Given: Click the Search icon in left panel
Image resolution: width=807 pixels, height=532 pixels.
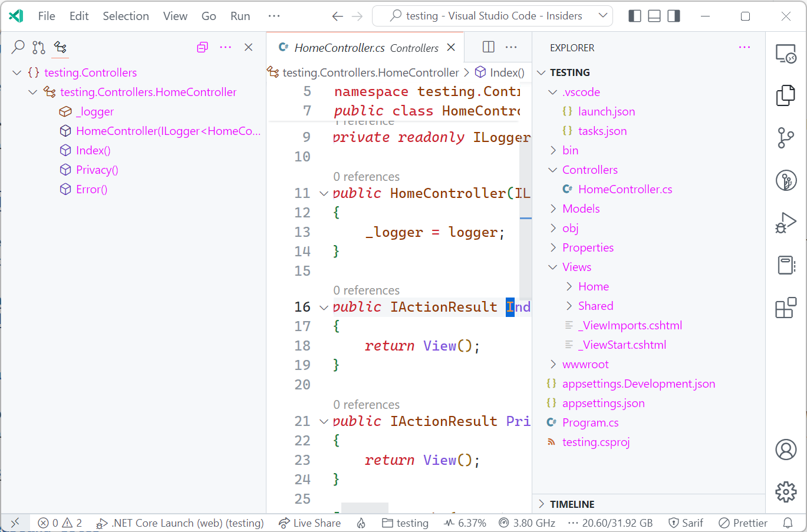Looking at the screenshot, I should coord(18,47).
